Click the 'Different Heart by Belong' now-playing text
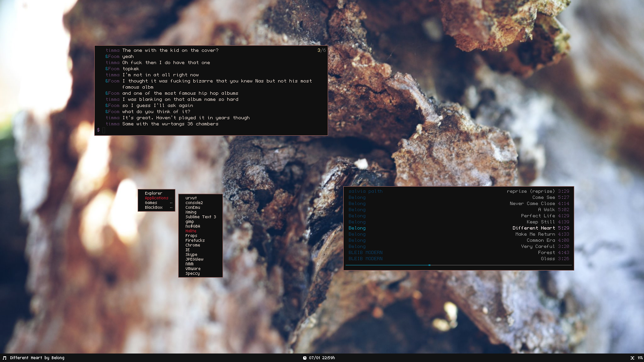This screenshot has width=644, height=362. point(37,358)
